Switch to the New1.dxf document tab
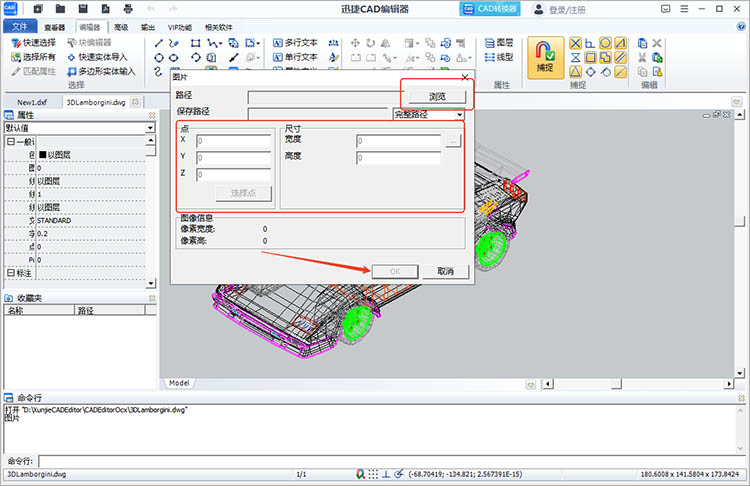The width and height of the screenshot is (750, 486). tap(32, 102)
